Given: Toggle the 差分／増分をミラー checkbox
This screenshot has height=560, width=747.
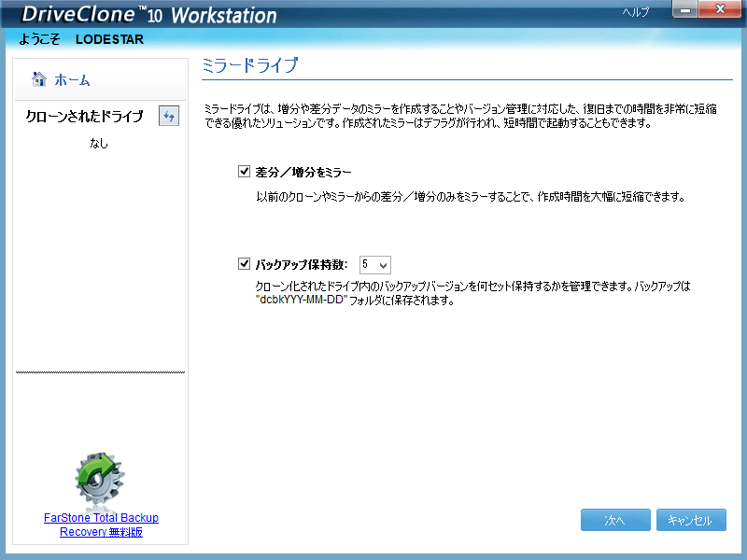Looking at the screenshot, I should point(245,171).
